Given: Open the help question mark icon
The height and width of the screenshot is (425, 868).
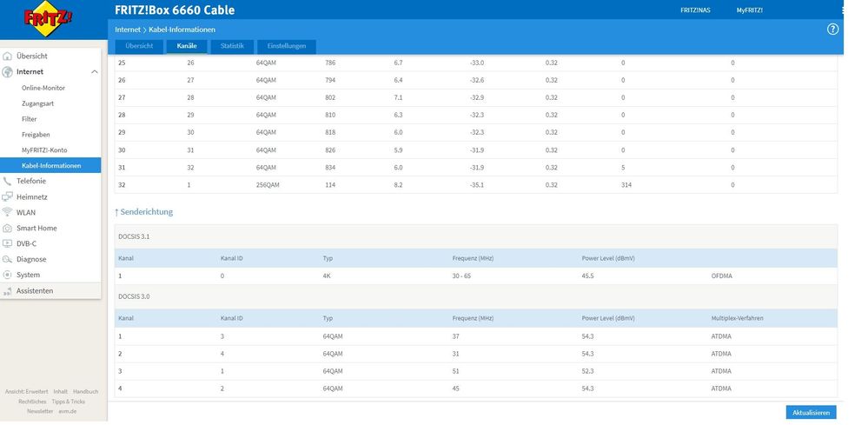Looking at the screenshot, I should coord(832,30).
